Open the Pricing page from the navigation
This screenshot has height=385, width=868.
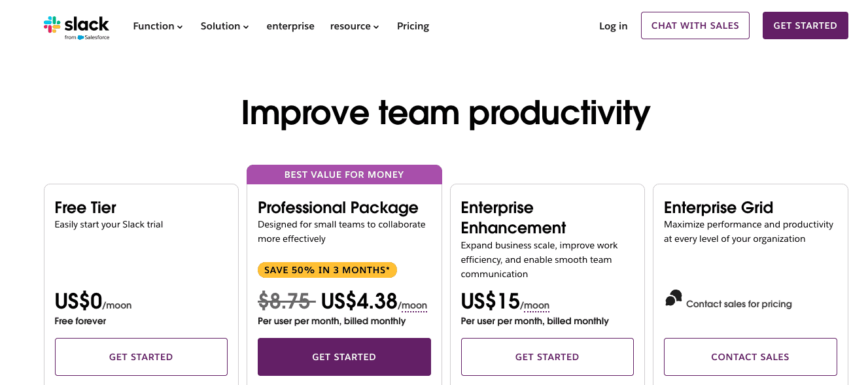[413, 26]
